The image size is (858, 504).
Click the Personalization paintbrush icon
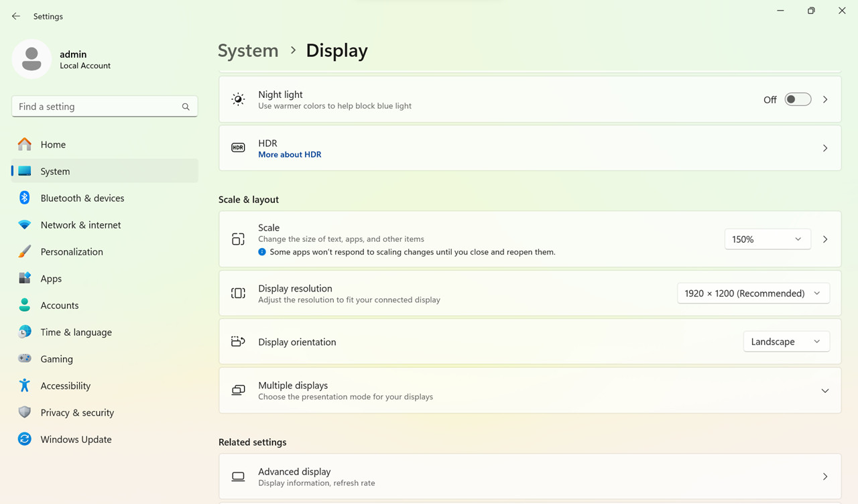point(25,251)
